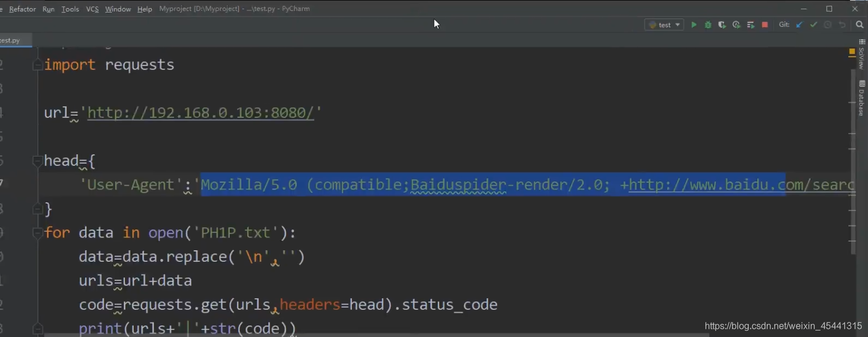Viewport: 868px width, 337px height.
Task: Click the vertical editor scrollbar thumb
Action: tap(853, 162)
